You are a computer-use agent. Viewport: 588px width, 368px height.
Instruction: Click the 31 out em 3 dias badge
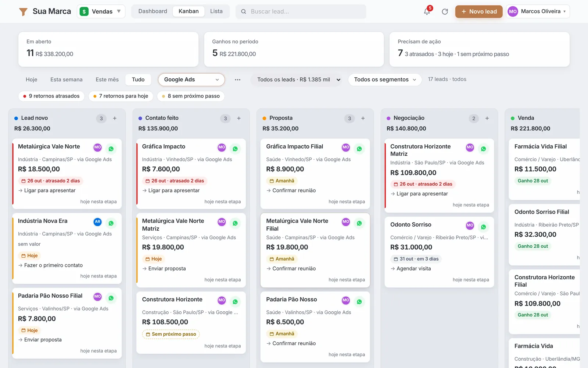coord(416,259)
